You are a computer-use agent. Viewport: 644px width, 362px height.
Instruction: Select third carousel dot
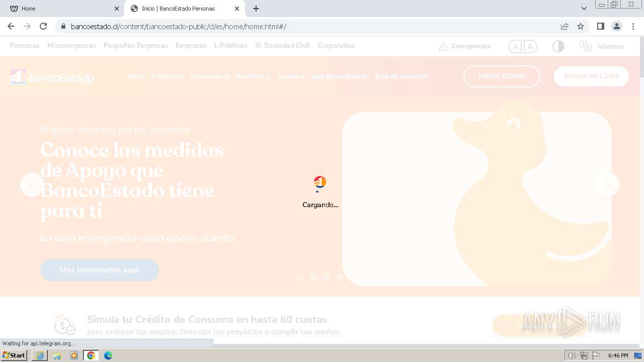coord(327,277)
